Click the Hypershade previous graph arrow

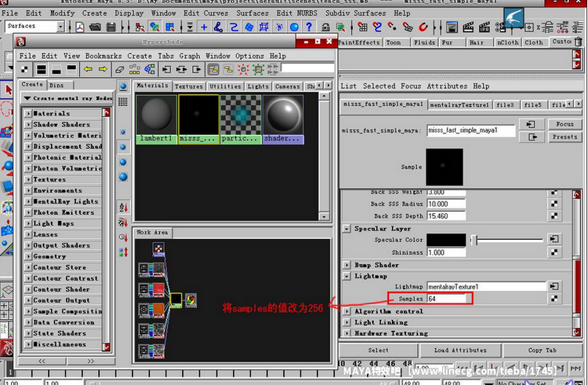coord(88,69)
